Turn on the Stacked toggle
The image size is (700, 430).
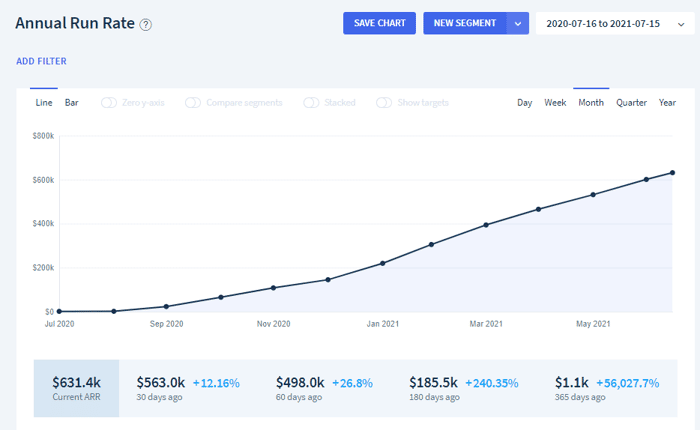pos(311,103)
